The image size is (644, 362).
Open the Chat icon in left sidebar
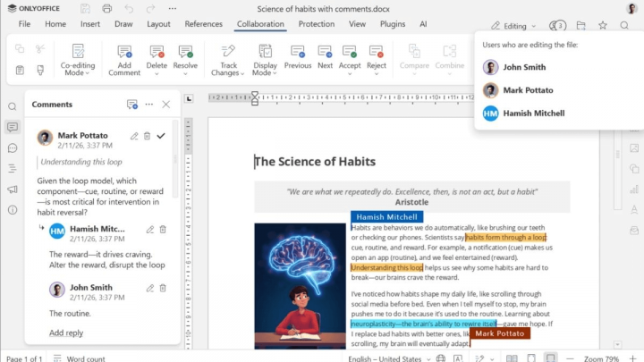point(13,147)
